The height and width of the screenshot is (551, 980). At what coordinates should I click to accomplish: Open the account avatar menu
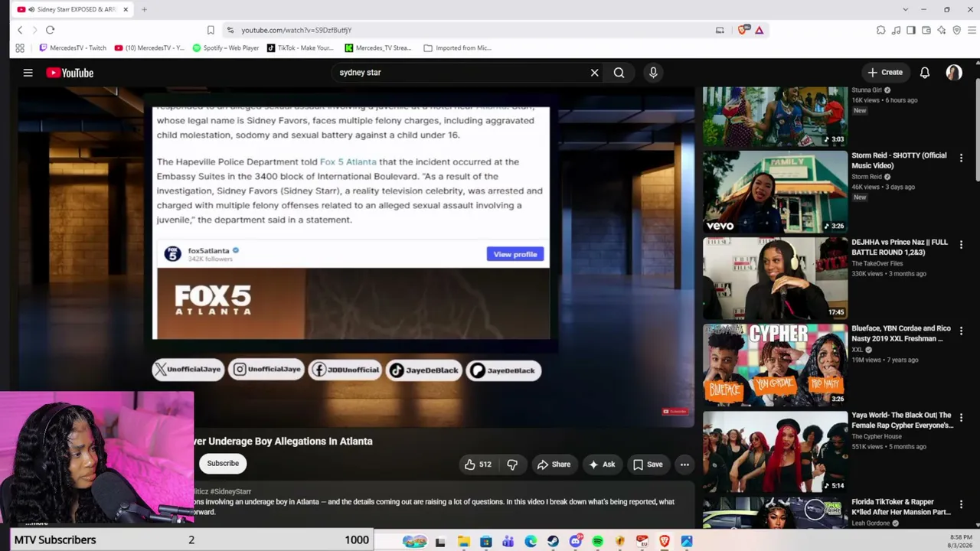954,73
